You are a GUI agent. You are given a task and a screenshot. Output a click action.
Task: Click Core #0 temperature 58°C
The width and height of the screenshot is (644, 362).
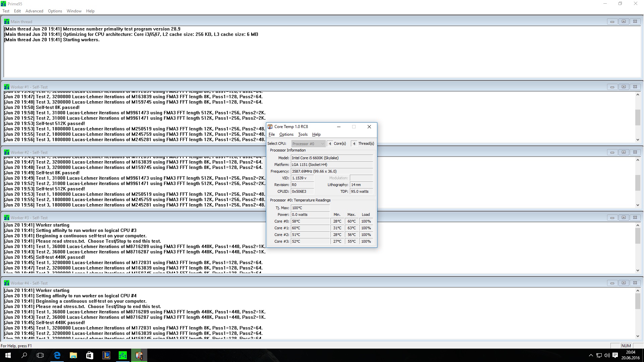coord(310,221)
